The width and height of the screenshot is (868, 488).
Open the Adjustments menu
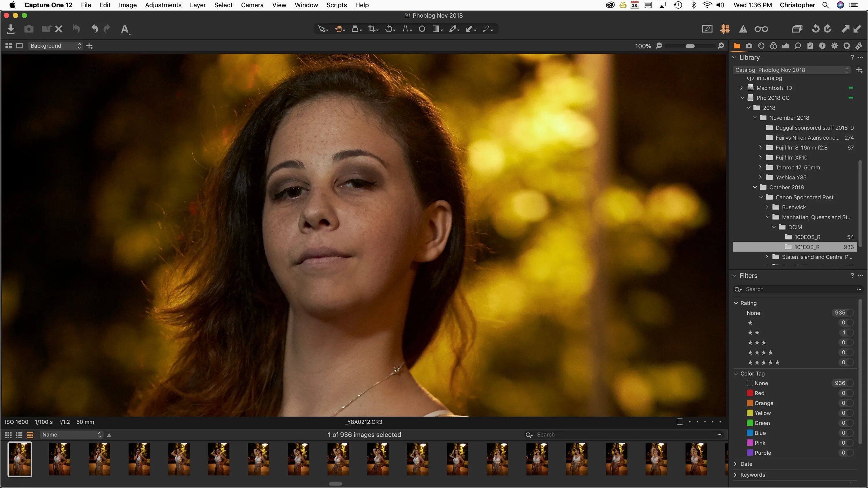pos(163,5)
